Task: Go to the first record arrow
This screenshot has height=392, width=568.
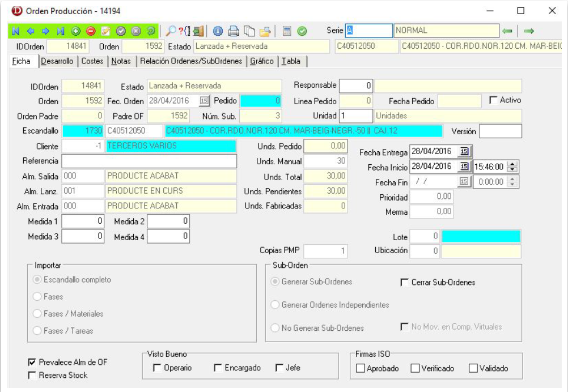Action: click(x=16, y=31)
